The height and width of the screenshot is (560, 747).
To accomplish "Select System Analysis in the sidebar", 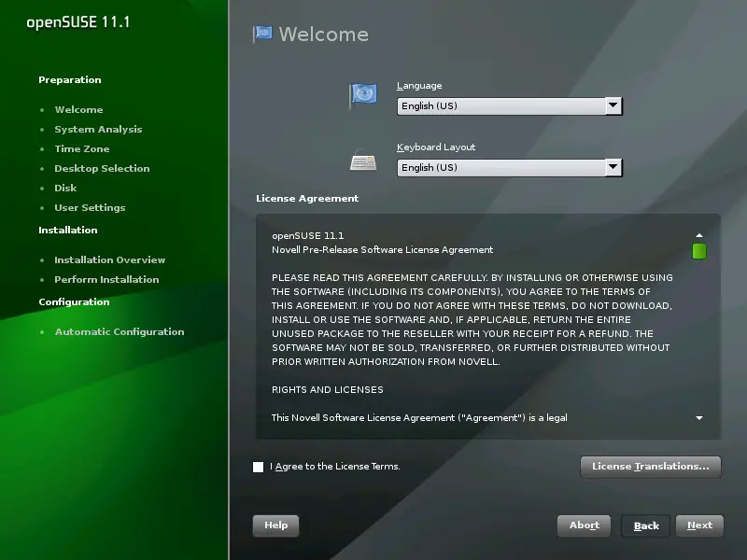I will [x=98, y=130].
